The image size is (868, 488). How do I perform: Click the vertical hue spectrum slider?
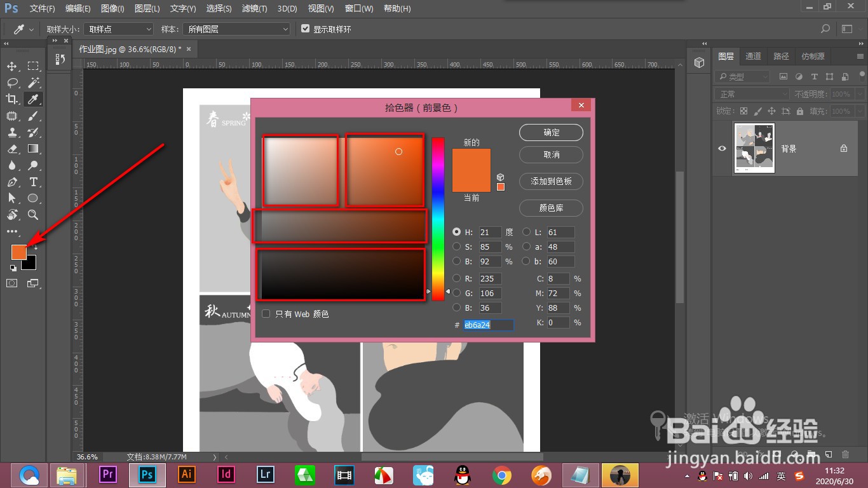point(438,218)
